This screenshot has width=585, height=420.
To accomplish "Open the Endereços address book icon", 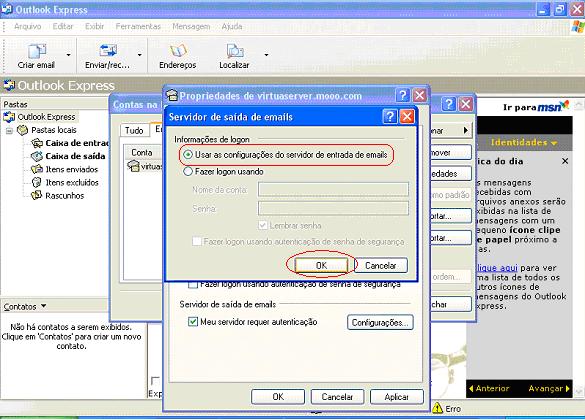I will [178, 51].
